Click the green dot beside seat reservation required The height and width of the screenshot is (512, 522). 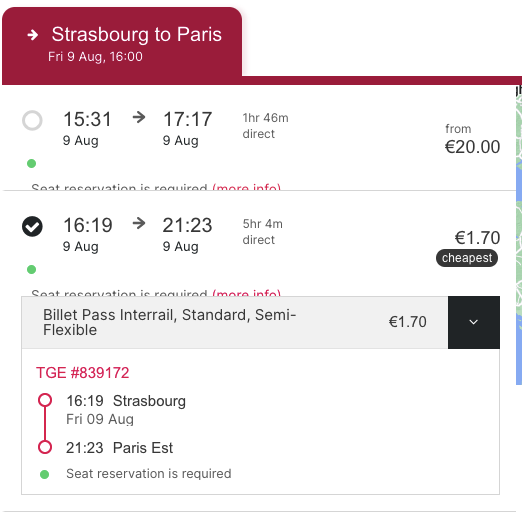coord(44,474)
